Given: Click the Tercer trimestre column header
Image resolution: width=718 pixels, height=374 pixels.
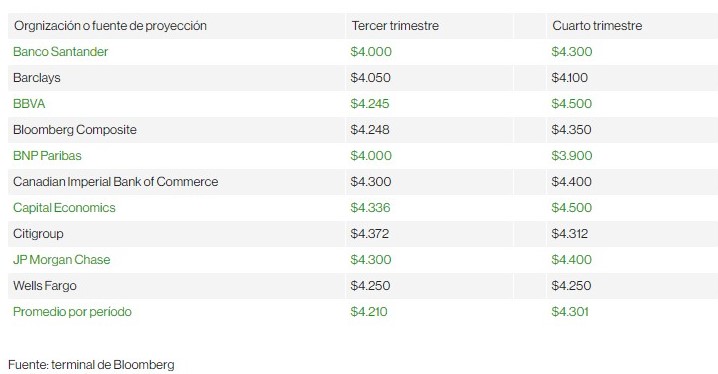Looking at the screenshot, I should [x=395, y=26].
